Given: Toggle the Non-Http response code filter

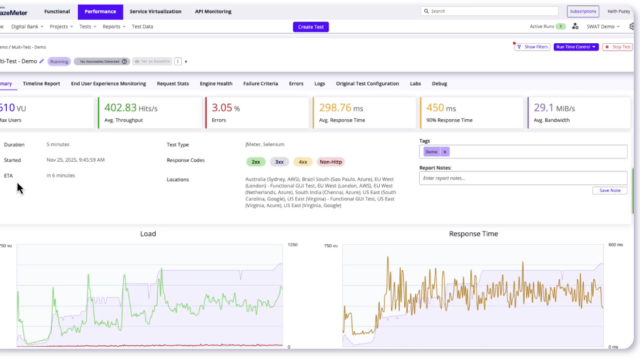Looking at the screenshot, I should (x=331, y=162).
